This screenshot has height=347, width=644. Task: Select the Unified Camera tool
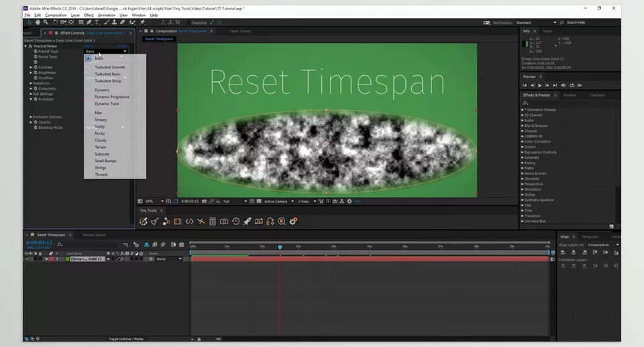click(x=63, y=22)
